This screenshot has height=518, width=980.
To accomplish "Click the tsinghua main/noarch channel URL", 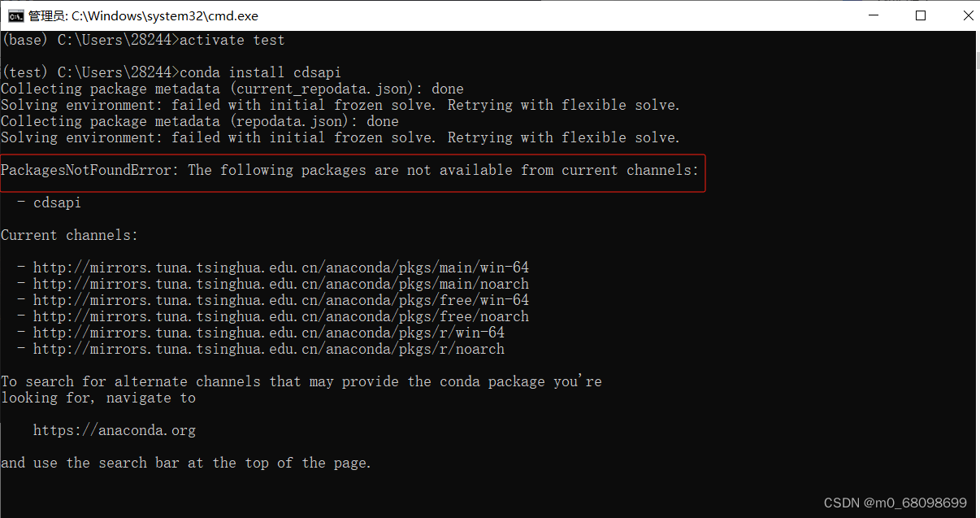I will [x=280, y=283].
